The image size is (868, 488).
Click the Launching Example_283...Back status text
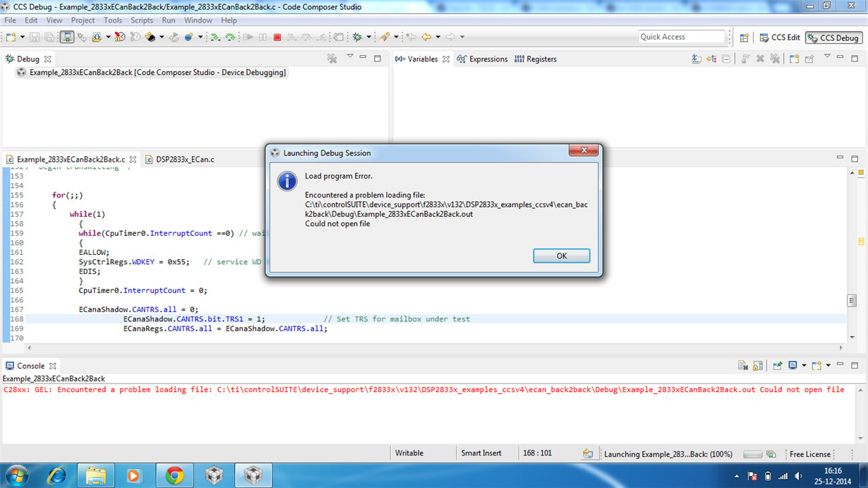pyautogui.click(x=668, y=454)
